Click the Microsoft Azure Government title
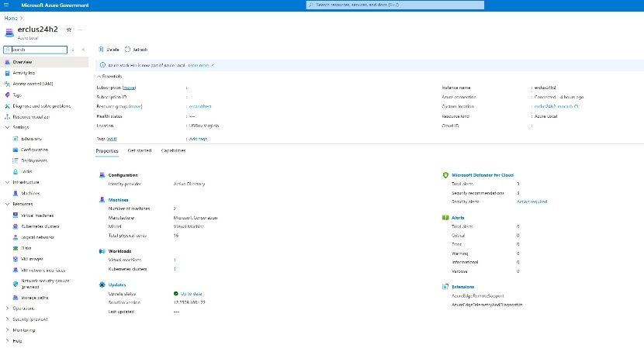 pyautogui.click(x=55, y=5)
